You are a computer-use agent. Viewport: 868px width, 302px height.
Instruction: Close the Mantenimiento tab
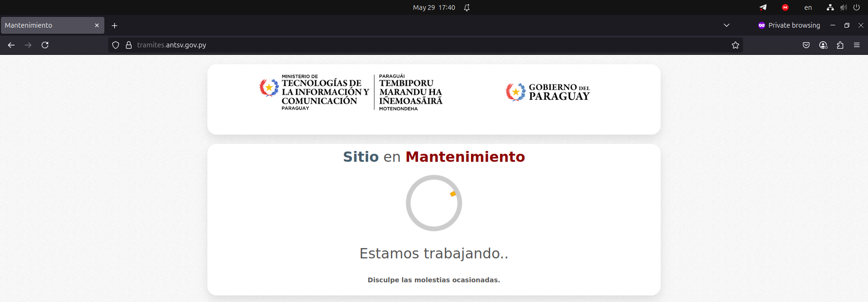click(97, 25)
